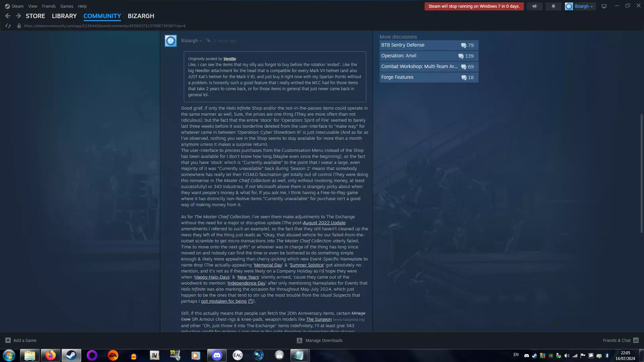
Task: Click Manage Downloads button
Action: coord(320,340)
